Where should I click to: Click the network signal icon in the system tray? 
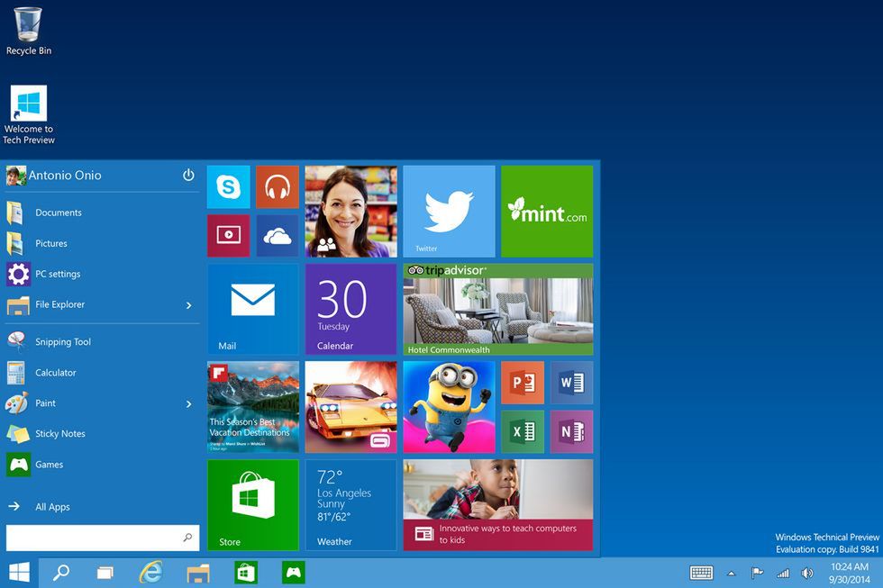[782, 573]
